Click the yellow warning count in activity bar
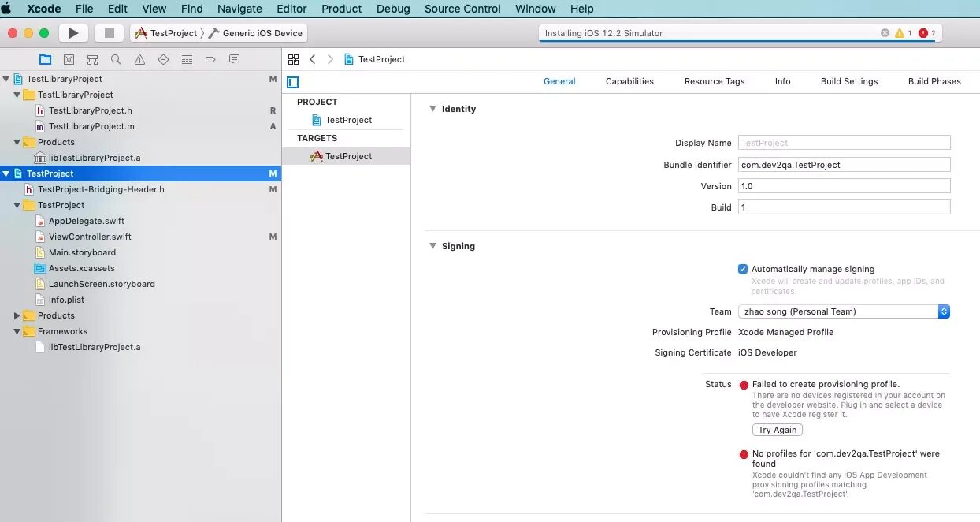Image resolution: width=980 pixels, height=522 pixels. (x=903, y=33)
